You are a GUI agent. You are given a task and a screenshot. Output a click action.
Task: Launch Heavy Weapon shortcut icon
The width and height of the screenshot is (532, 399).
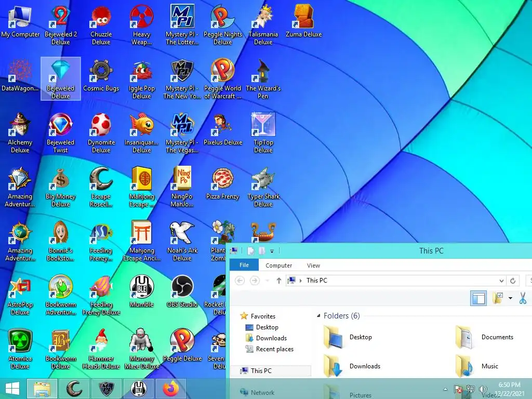tap(141, 24)
